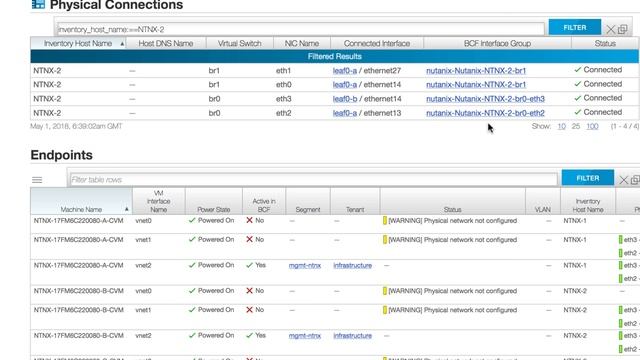Viewport: 640px width, 360px height.
Task: Open nutanix-Nutanix-NTNX-2-br0-eth2 interface group link
Action: [485, 113]
